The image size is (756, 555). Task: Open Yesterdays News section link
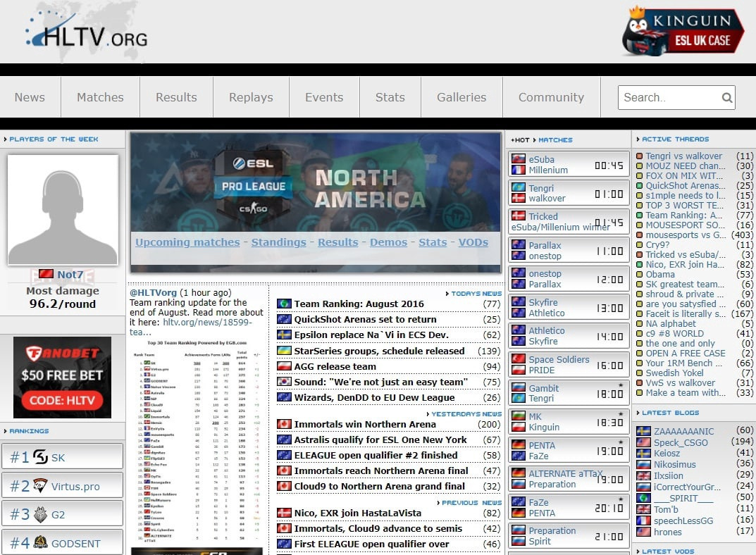pyautogui.click(x=466, y=414)
